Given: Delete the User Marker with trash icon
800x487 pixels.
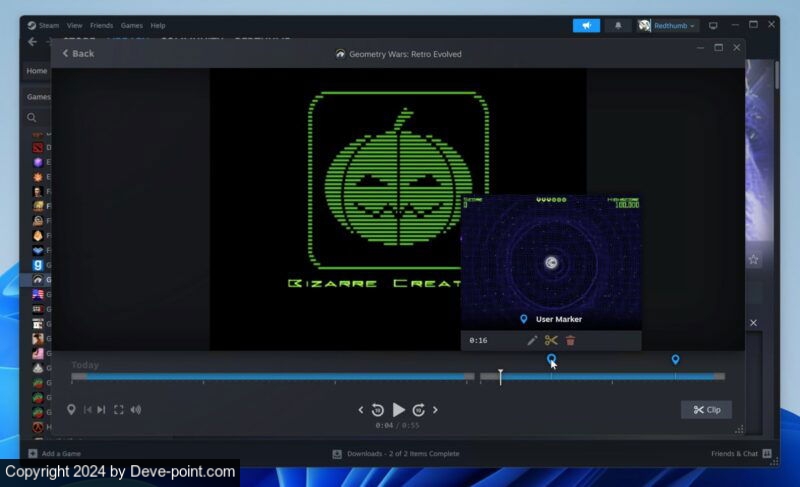Looking at the screenshot, I should click(x=570, y=341).
